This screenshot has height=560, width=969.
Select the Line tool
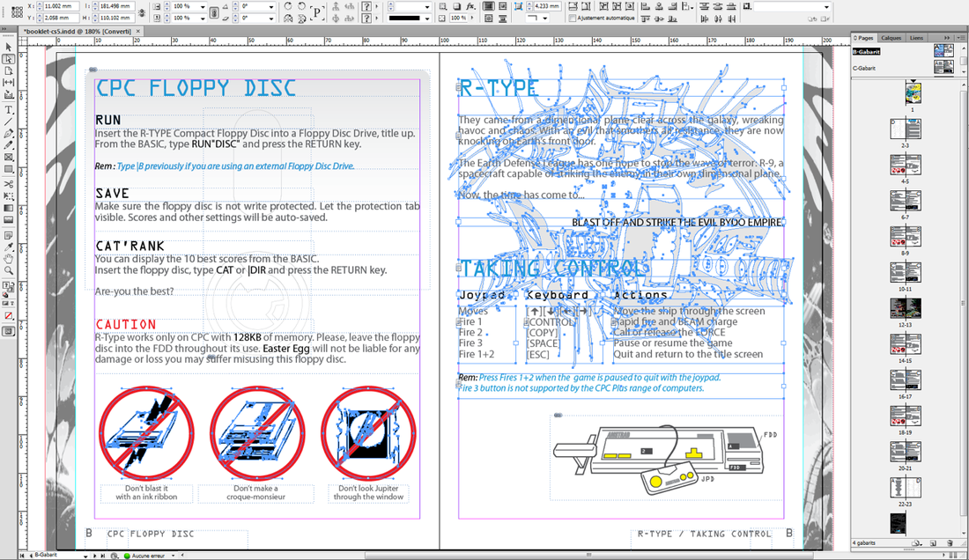click(x=9, y=122)
